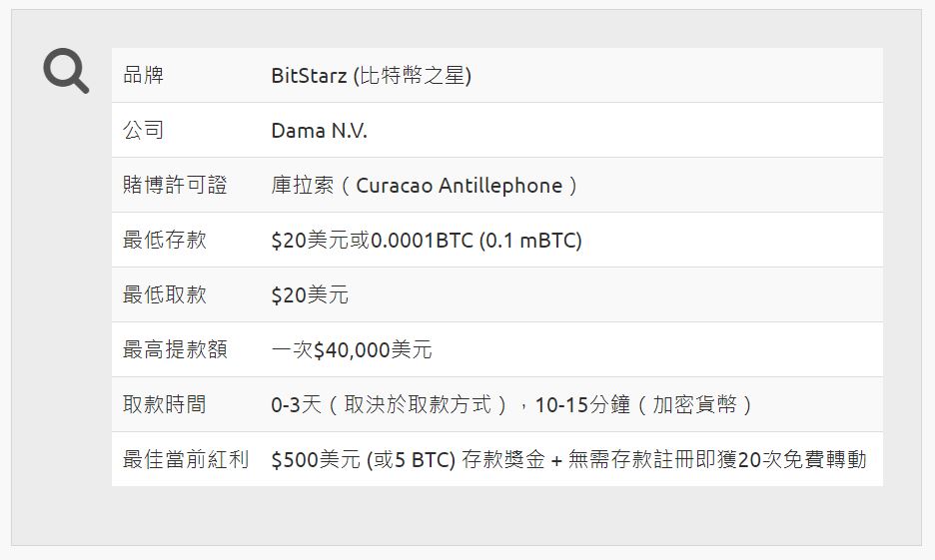Click the $20美元或0.0001BTC deposit value
The image size is (935, 560).
click(x=372, y=241)
